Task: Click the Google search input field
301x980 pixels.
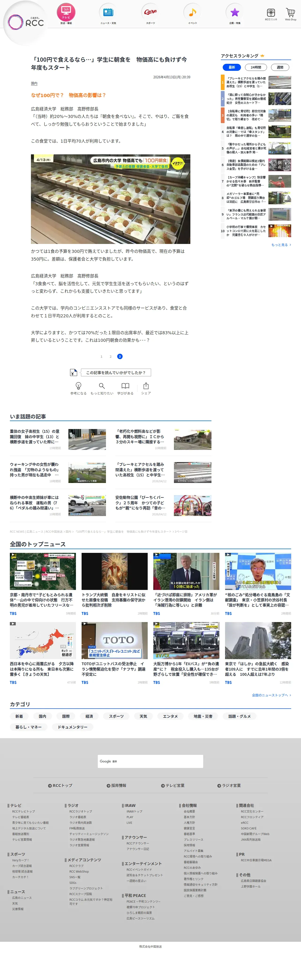Action: (150, 761)
